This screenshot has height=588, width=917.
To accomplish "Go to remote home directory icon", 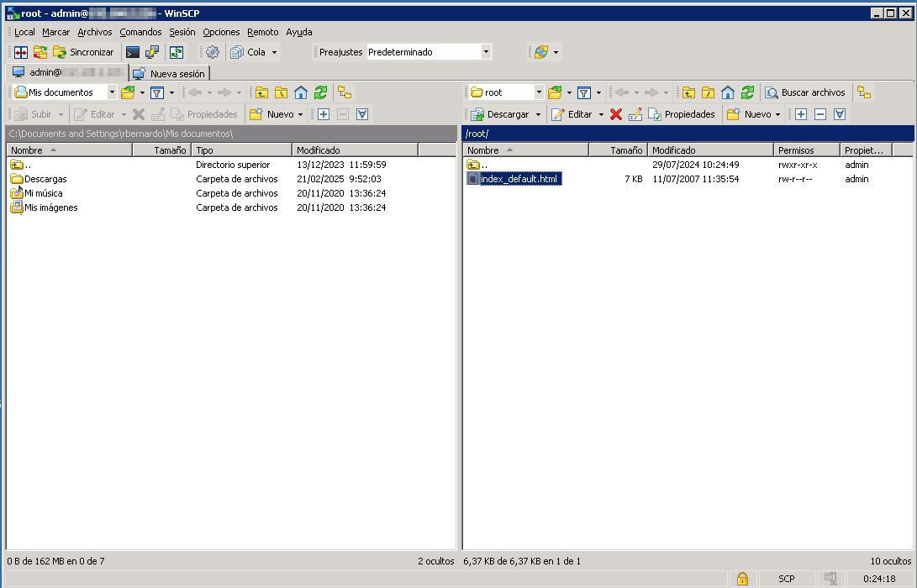I will point(728,92).
